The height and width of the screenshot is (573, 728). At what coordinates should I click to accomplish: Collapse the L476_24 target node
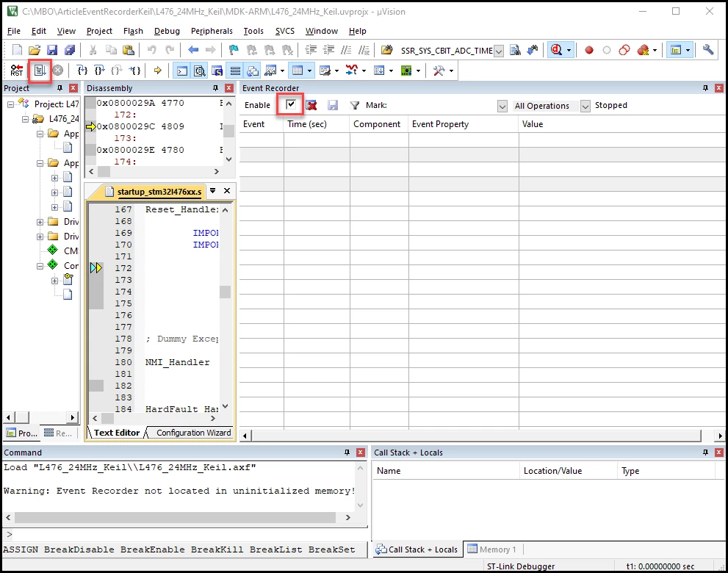point(26,119)
